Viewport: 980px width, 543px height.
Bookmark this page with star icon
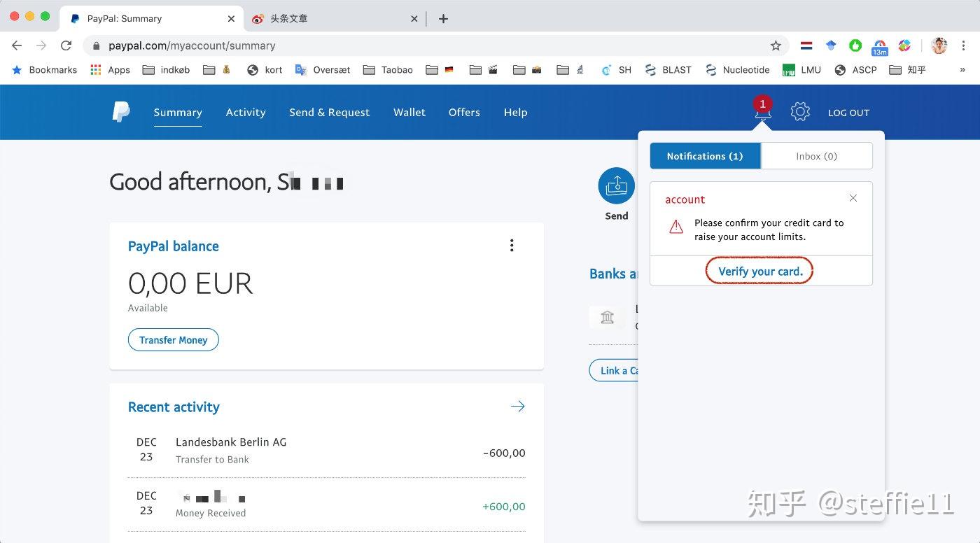pos(776,45)
